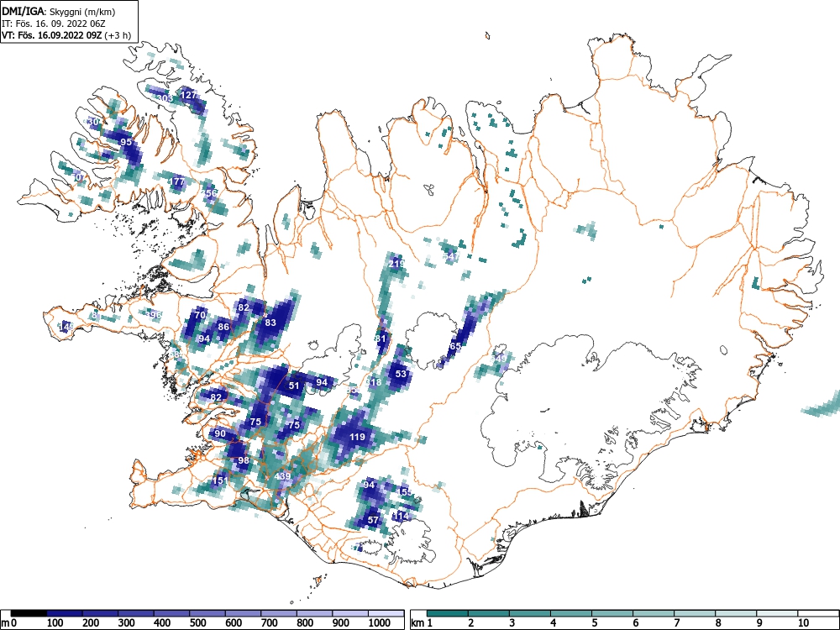This screenshot has width=840, height=630.
Task: Select the 114 visibility value
Action: pos(401,516)
